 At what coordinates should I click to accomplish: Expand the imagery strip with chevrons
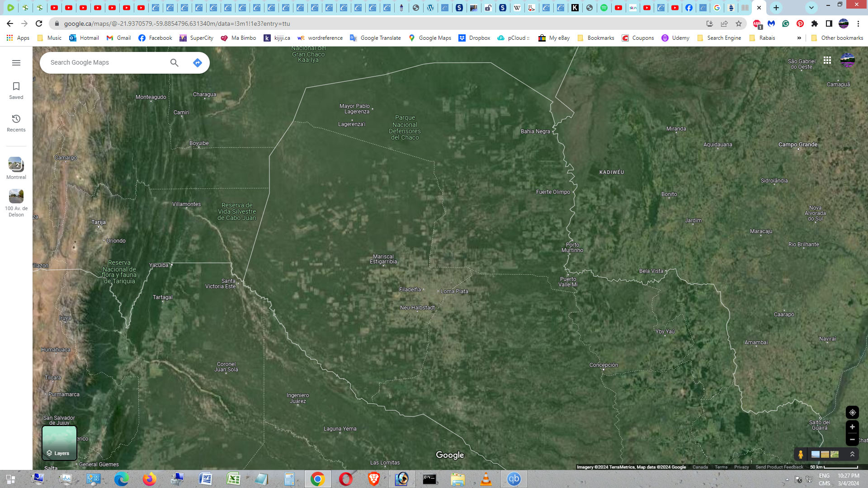[x=852, y=454]
